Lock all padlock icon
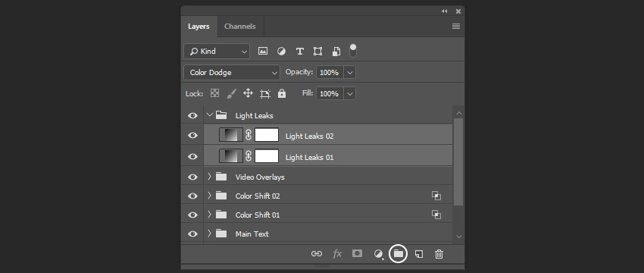The width and height of the screenshot is (644, 273). 282,93
